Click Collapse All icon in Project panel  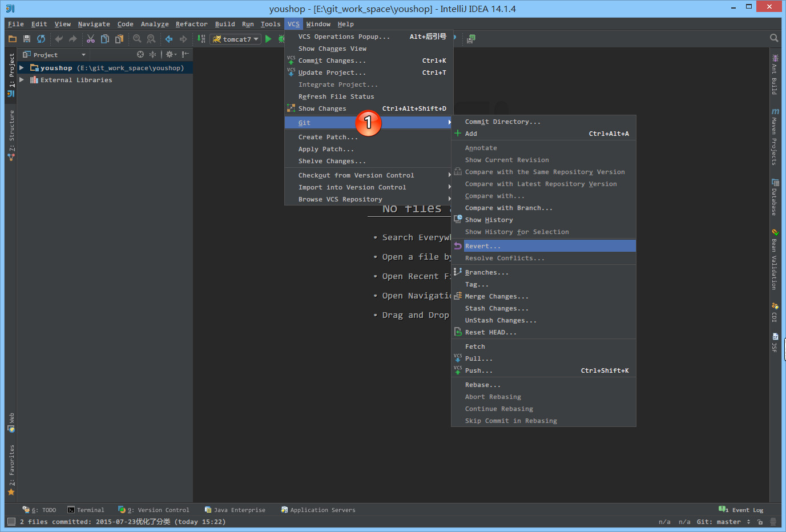click(152, 55)
